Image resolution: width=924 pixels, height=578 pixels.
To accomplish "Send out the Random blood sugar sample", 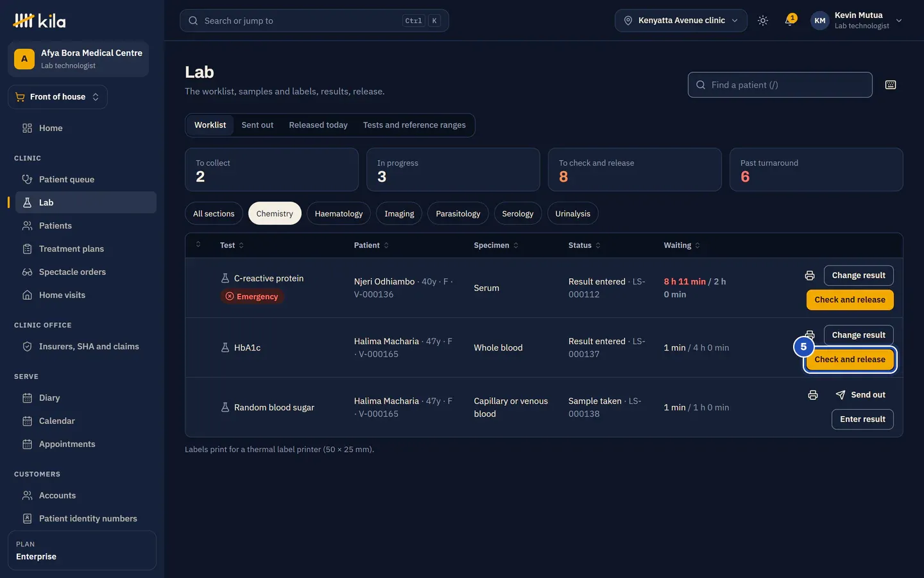I will tap(860, 395).
